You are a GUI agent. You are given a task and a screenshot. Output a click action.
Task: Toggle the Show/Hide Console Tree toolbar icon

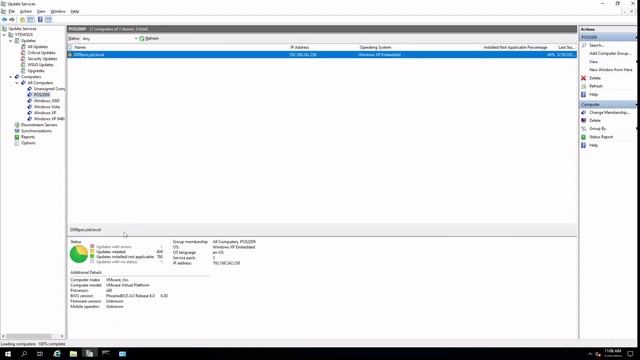(x=31, y=20)
